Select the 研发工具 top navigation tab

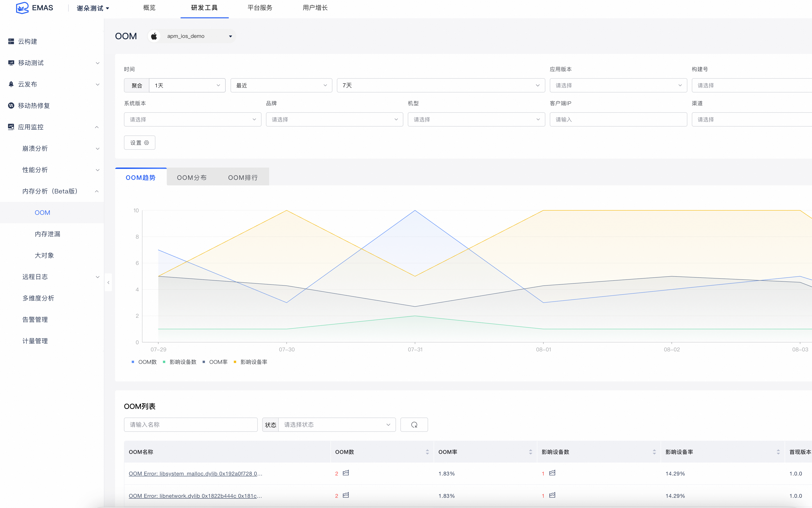coord(204,8)
